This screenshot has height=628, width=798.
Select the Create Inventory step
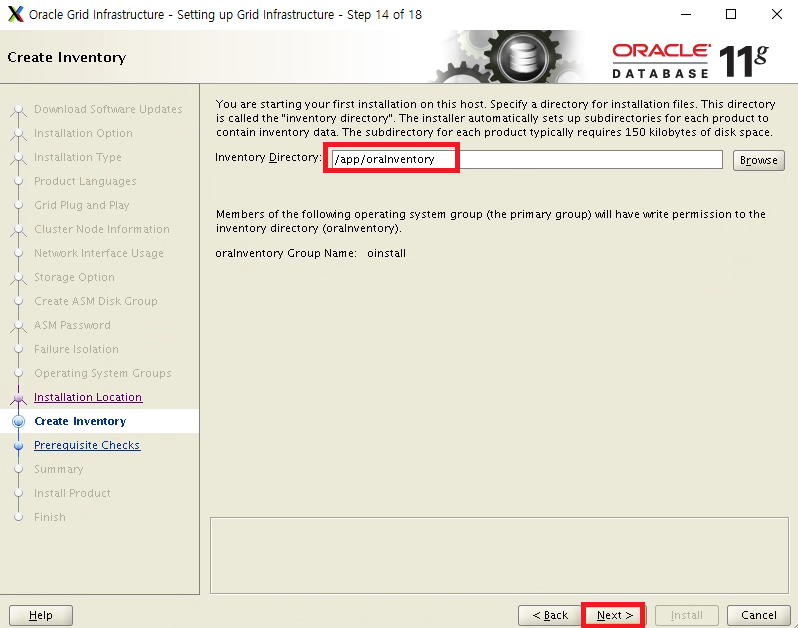point(80,421)
